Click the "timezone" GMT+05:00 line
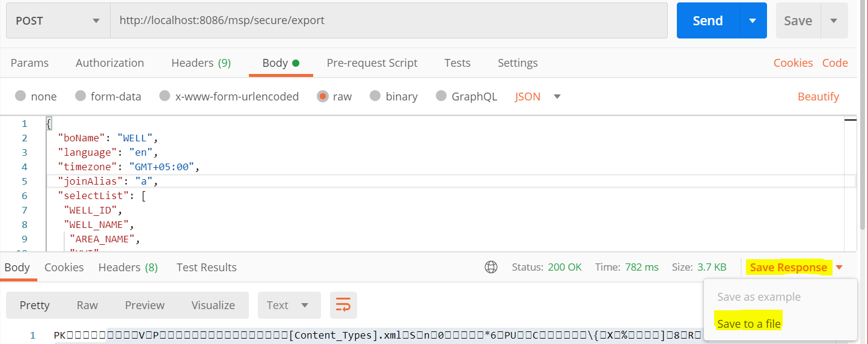 [128, 167]
